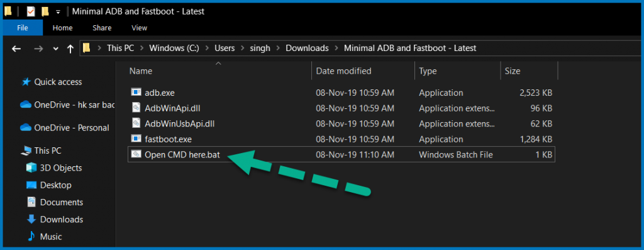Open the File ribbon tab
This screenshot has height=250, width=644.
(22, 28)
